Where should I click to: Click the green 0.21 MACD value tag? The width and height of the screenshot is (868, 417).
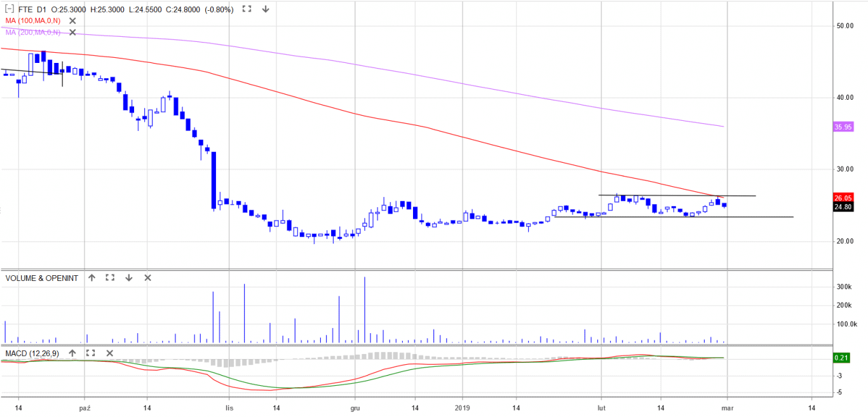[x=841, y=359]
